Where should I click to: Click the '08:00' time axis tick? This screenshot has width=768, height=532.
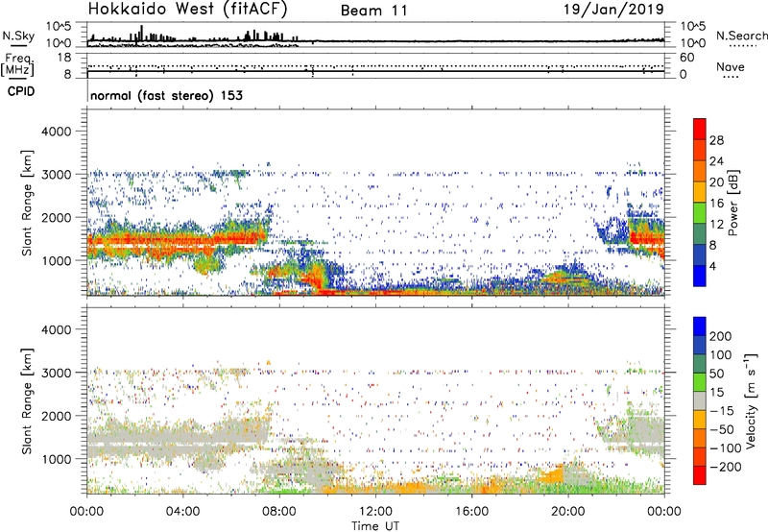point(279,512)
